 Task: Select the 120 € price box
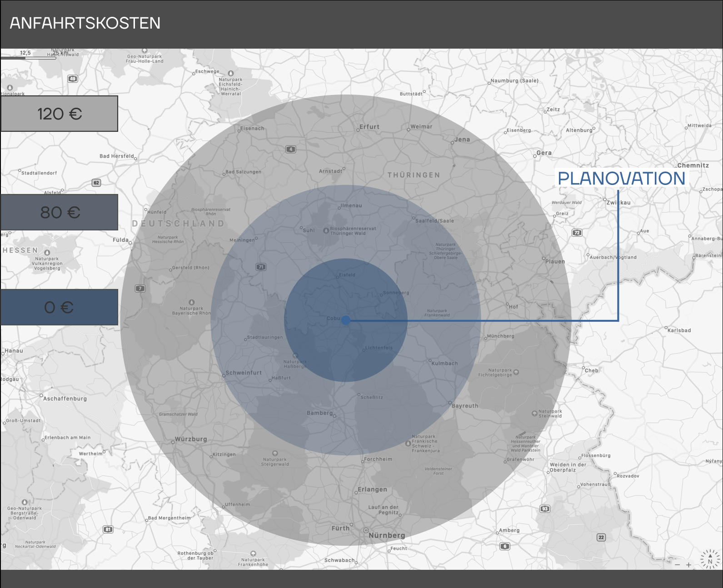point(59,114)
